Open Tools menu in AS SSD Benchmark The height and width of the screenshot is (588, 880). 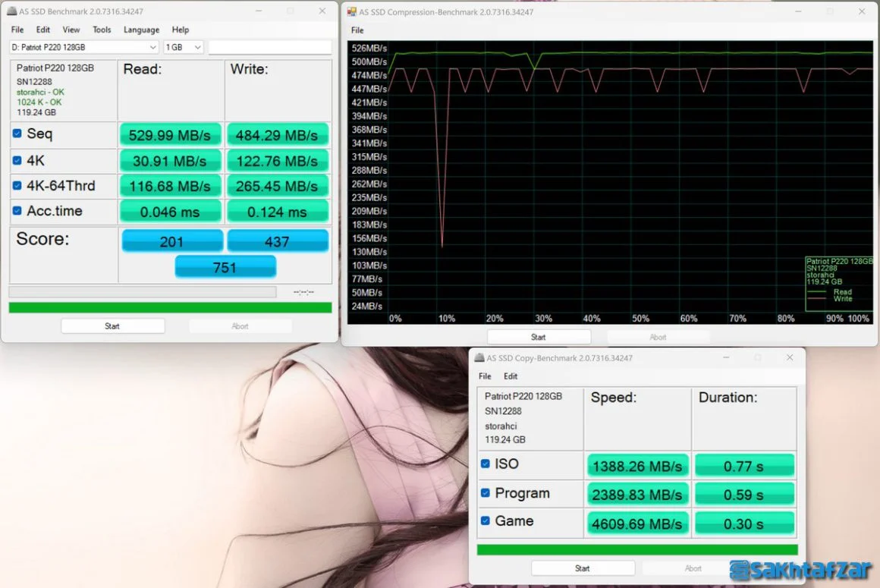click(102, 30)
